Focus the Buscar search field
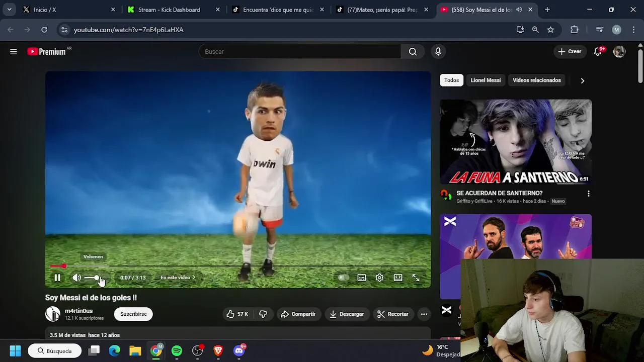The image size is (644, 362). point(300,51)
